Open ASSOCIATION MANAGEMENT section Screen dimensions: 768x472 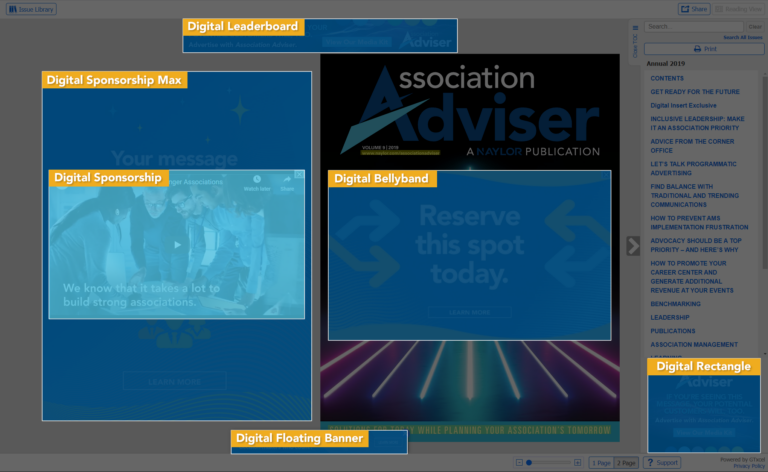[694, 345]
